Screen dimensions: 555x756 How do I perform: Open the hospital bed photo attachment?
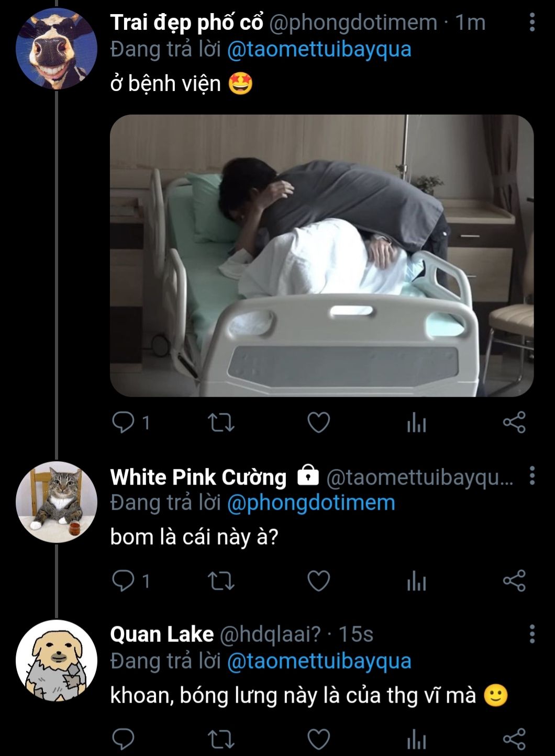point(321,255)
